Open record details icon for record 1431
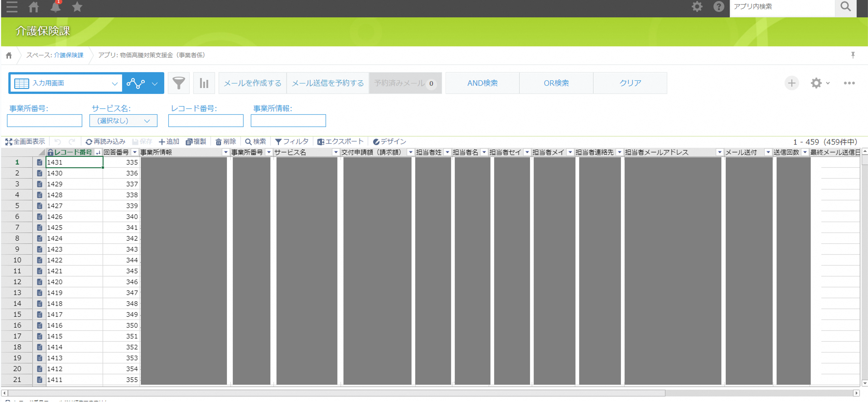868x402 pixels. pos(39,162)
